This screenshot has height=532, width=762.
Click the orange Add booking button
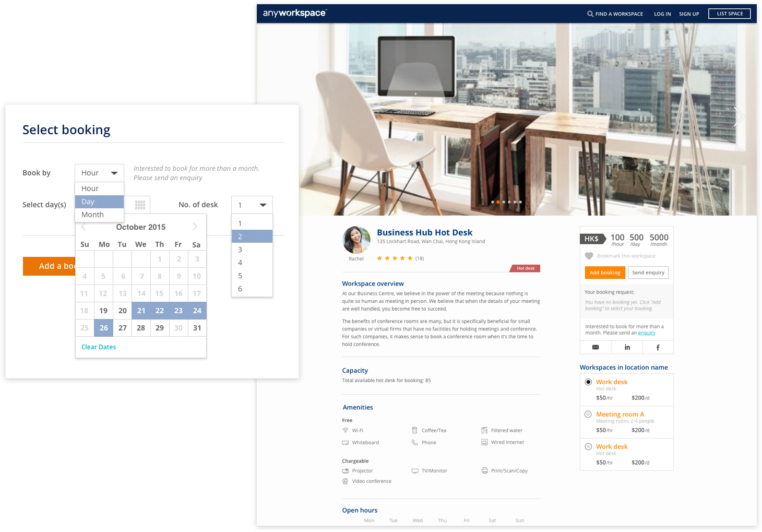point(605,273)
